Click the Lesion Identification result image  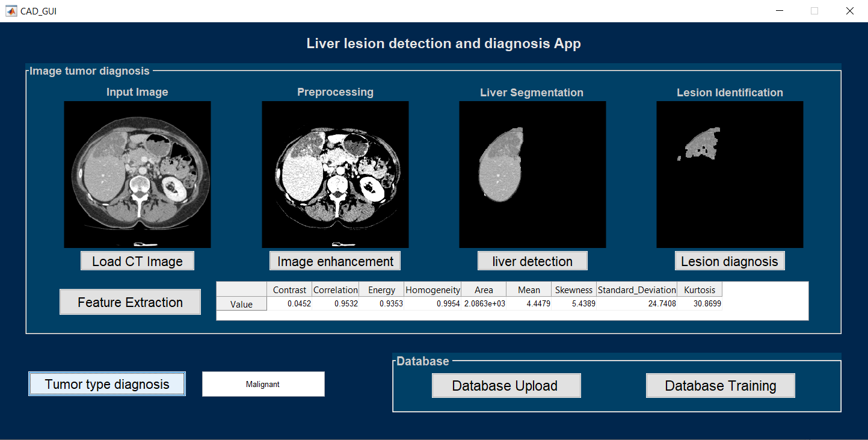pos(730,174)
